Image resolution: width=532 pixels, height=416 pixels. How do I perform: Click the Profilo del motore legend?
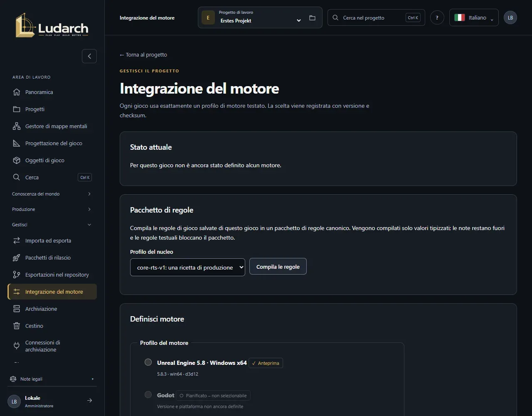tap(164, 343)
